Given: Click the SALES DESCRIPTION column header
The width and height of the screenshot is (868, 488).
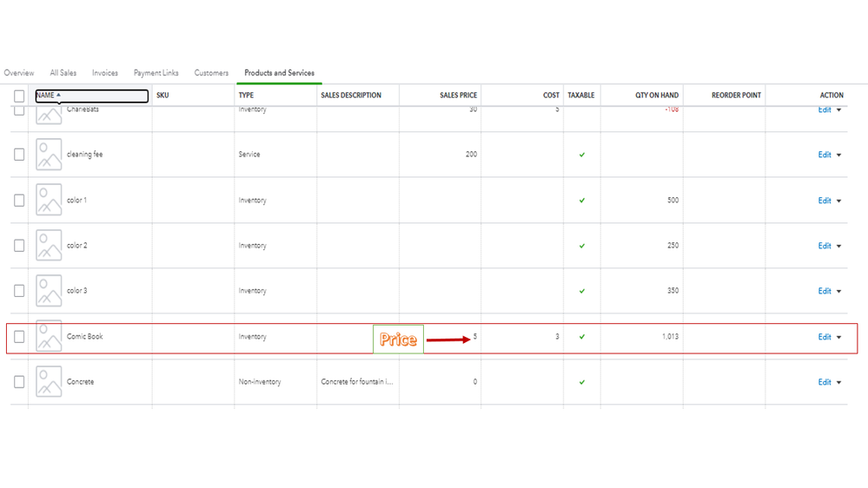Looking at the screenshot, I should (x=351, y=96).
